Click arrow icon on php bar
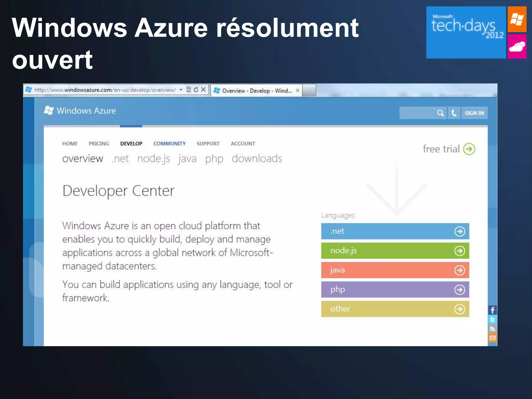This screenshot has height=399, width=532. tap(460, 290)
